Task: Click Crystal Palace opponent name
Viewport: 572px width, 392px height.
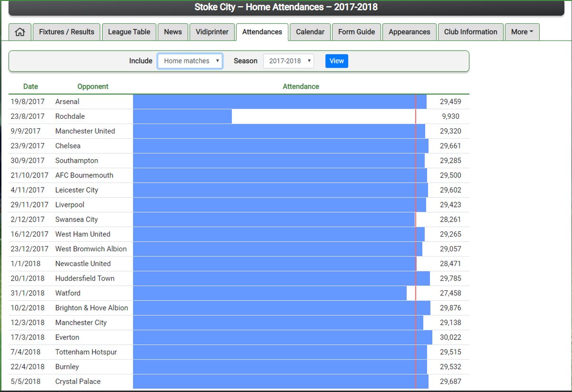Action: [x=78, y=382]
